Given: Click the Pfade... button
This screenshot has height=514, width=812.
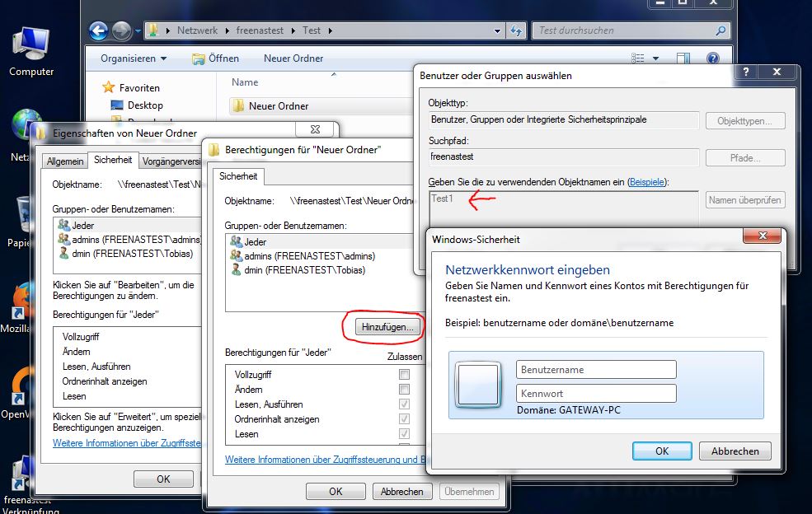Looking at the screenshot, I should [x=745, y=158].
